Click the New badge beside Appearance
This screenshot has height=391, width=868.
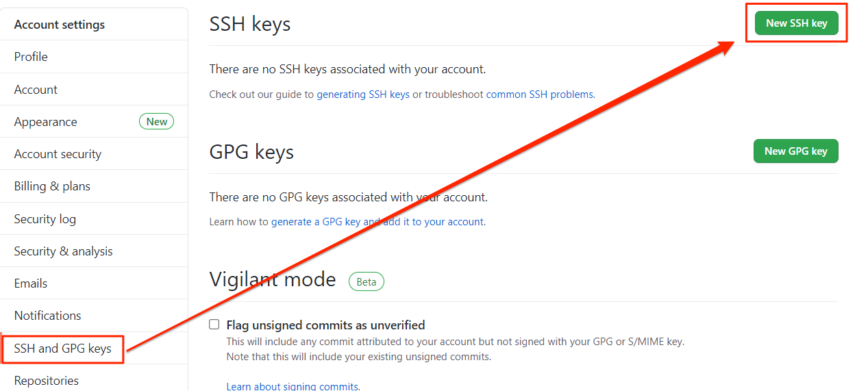coord(156,122)
